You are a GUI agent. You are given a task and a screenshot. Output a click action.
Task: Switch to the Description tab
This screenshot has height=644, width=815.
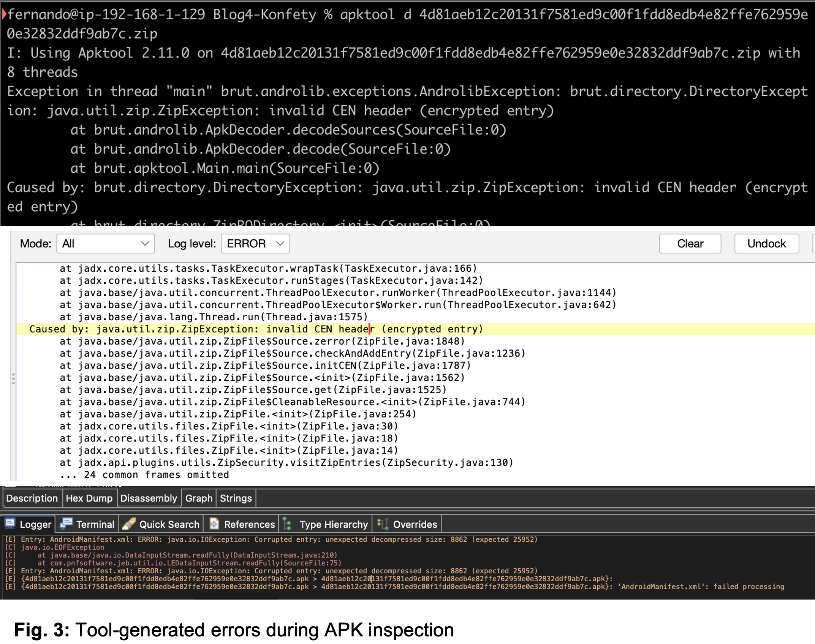pos(32,498)
